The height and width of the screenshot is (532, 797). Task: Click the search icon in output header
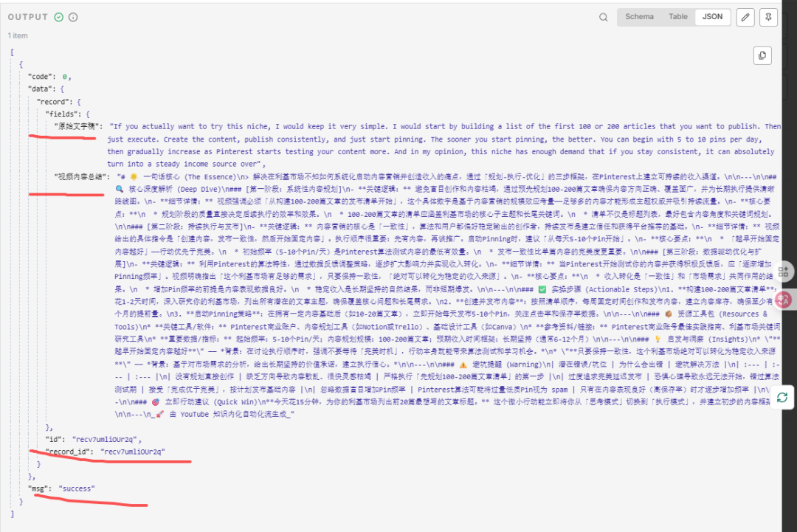click(604, 17)
